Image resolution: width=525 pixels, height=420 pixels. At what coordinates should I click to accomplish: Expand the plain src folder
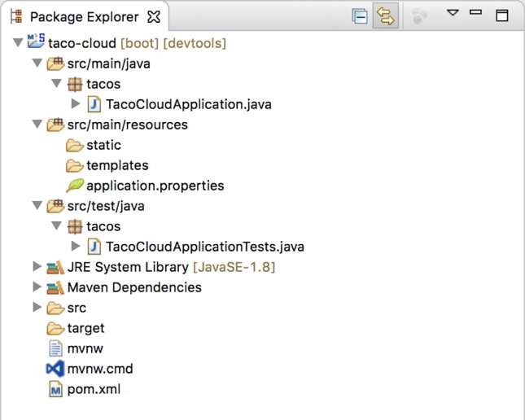pyautogui.click(x=37, y=307)
